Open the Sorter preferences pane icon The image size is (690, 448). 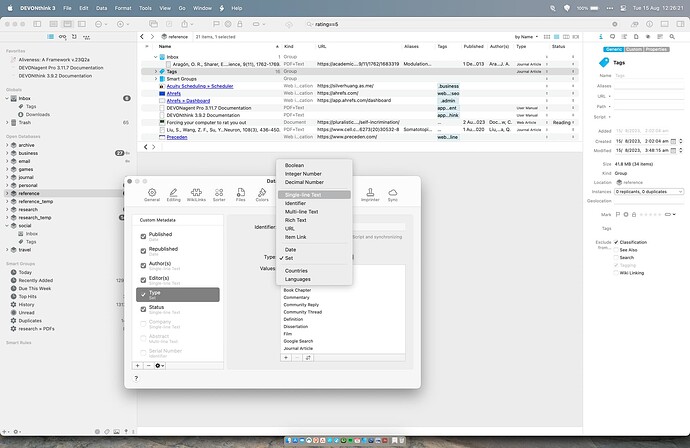pyautogui.click(x=219, y=194)
